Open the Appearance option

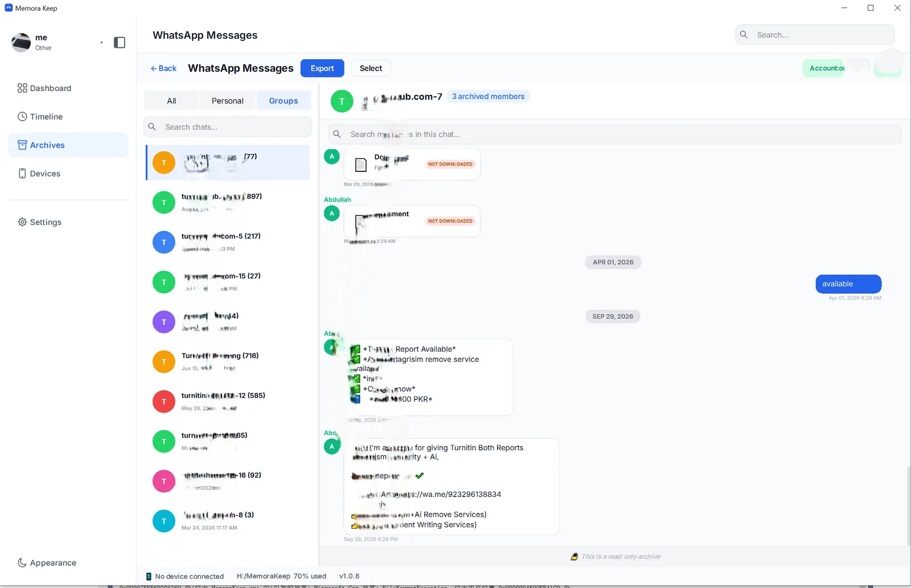coord(68,562)
